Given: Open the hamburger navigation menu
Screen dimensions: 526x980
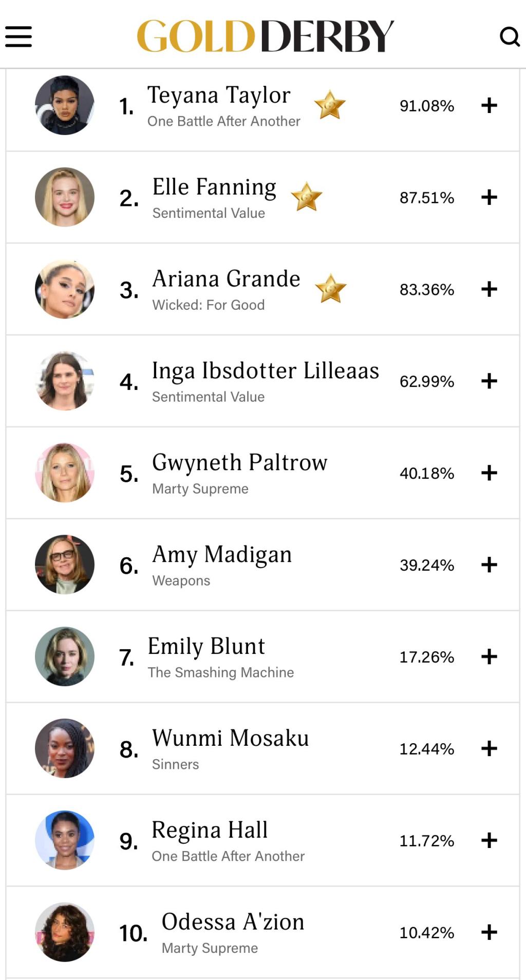Looking at the screenshot, I should tap(18, 37).
